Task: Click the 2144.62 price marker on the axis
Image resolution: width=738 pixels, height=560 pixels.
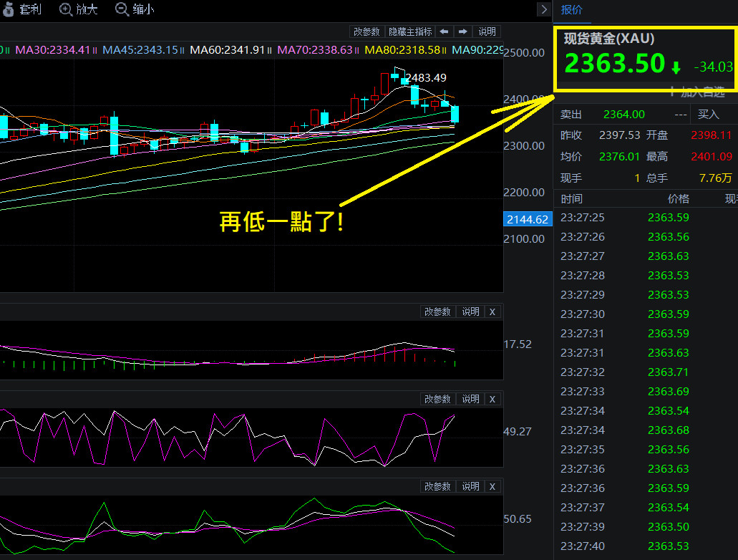Action: (528, 219)
